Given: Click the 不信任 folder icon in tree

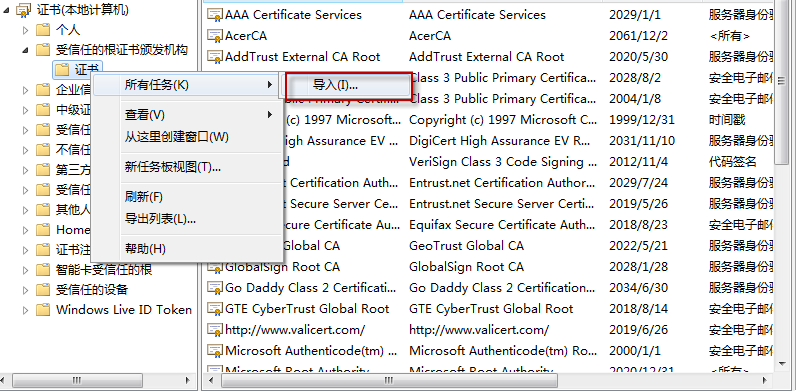Looking at the screenshot, I should 43,150.
